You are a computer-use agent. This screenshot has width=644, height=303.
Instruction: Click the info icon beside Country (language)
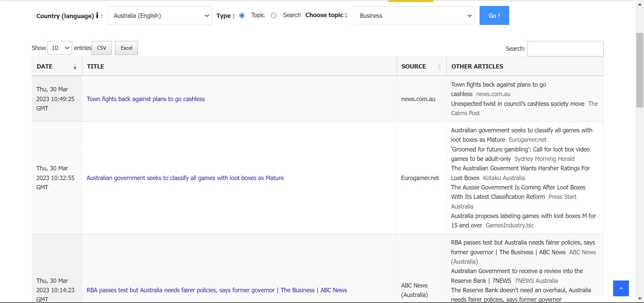[x=97, y=15]
